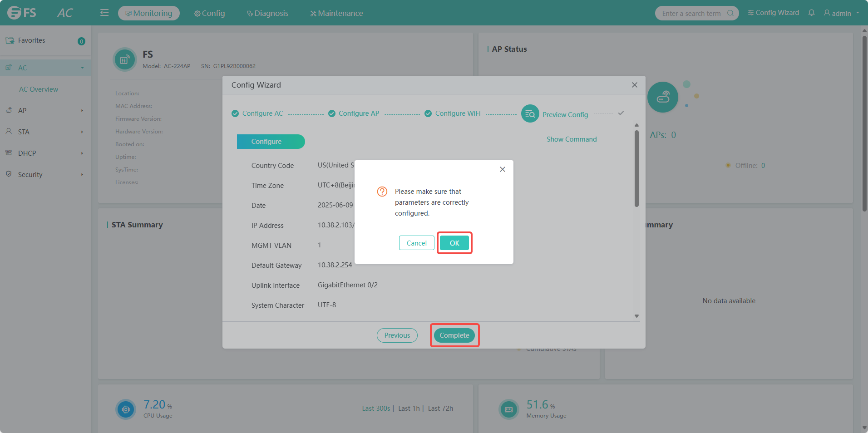Click the Favorites count badge
Viewport: 868px width, 433px height.
coord(81,41)
